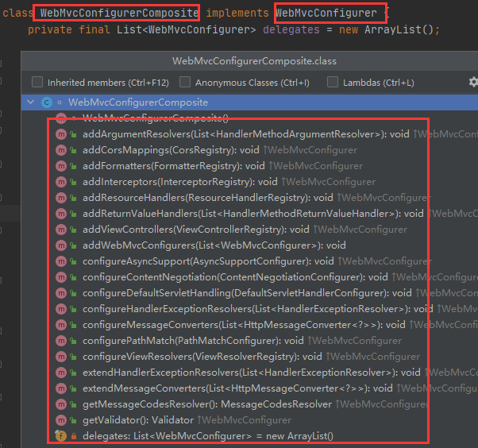Click method icon beside addCorsMappings
This screenshot has width=478, height=448.
pyautogui.click(x=61, y=150)
